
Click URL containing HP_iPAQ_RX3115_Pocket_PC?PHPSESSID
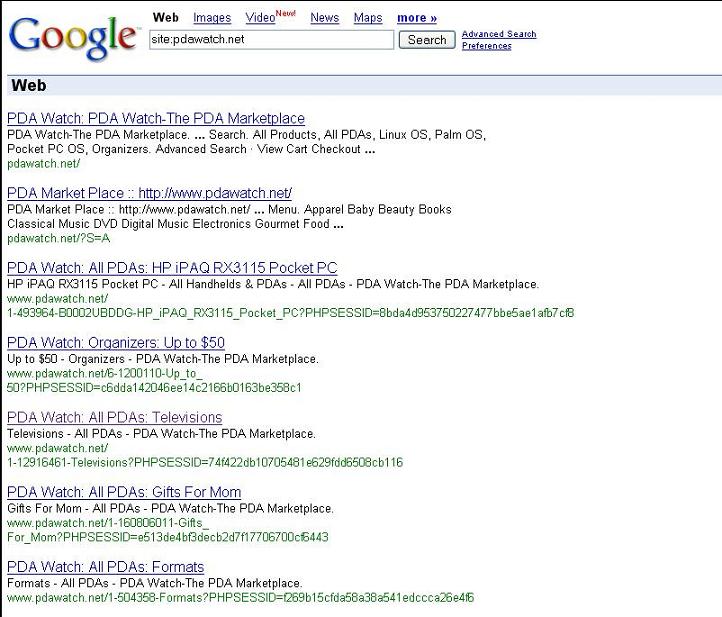click(x=291, y=313)
